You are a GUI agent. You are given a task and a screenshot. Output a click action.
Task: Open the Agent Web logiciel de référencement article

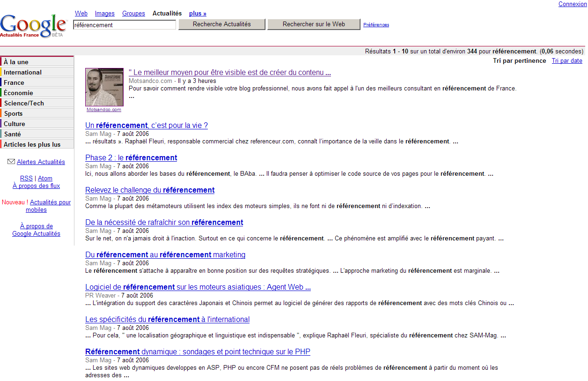click(x=198, y=287)
